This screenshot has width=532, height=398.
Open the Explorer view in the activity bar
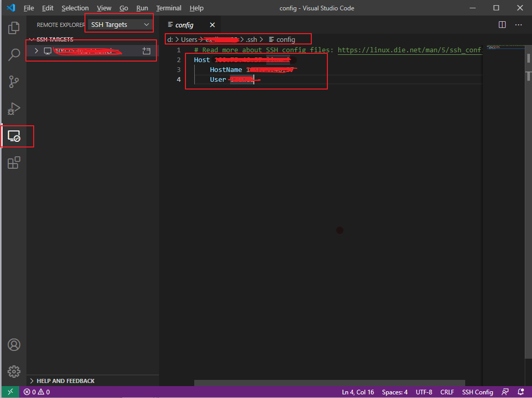(x=14, y=28)
